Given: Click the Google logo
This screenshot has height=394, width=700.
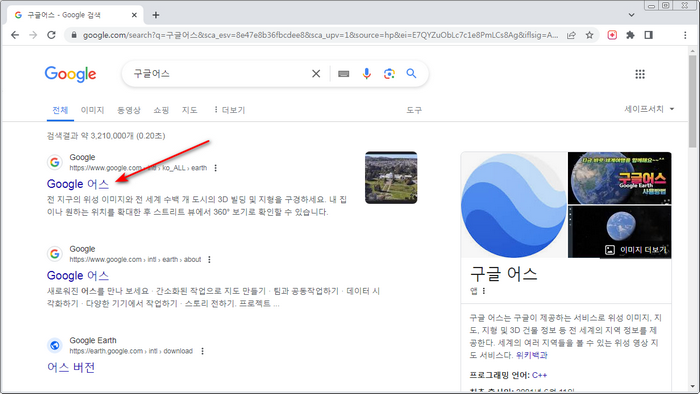Looking at the screenshot, I should (x=71, y=74).
